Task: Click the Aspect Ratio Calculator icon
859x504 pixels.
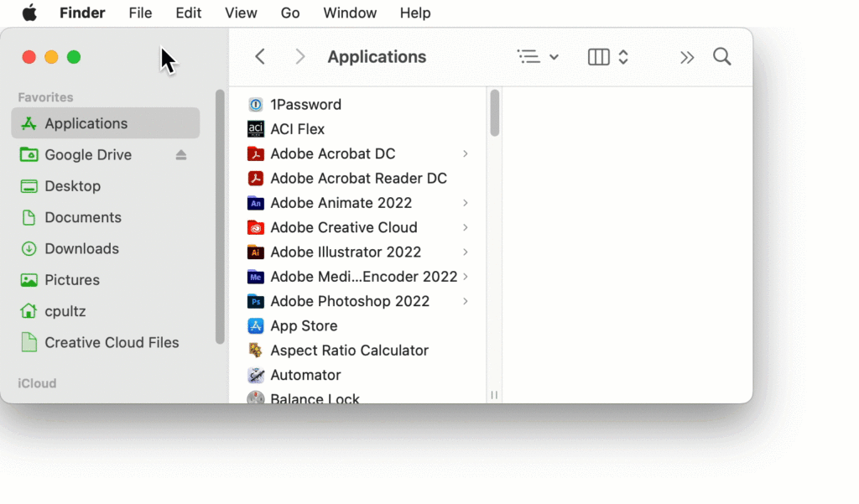Action: pos(256,351)
